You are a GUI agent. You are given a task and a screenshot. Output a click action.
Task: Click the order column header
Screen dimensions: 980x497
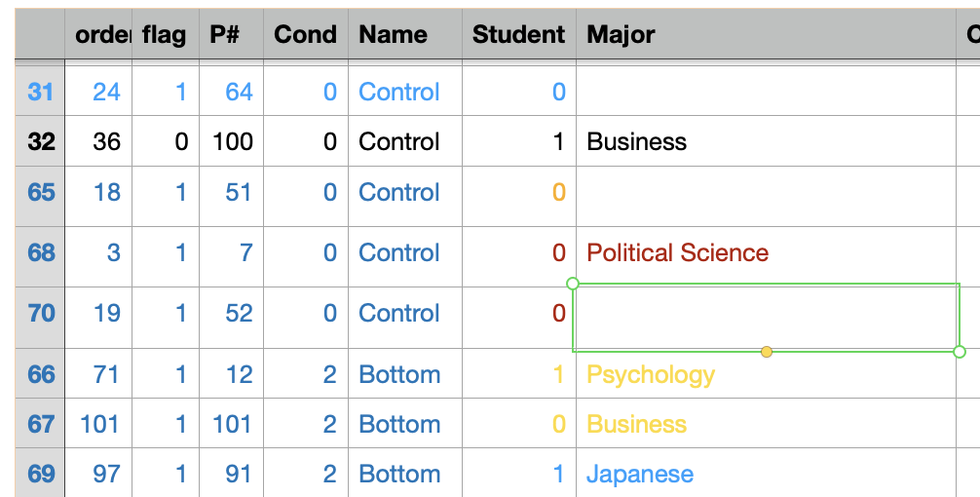pos(98,34)
